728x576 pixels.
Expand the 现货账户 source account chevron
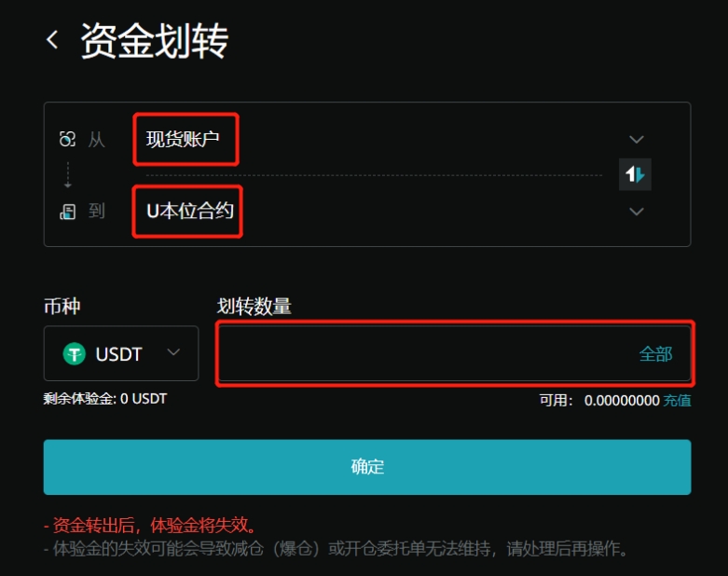click(636, 139)
